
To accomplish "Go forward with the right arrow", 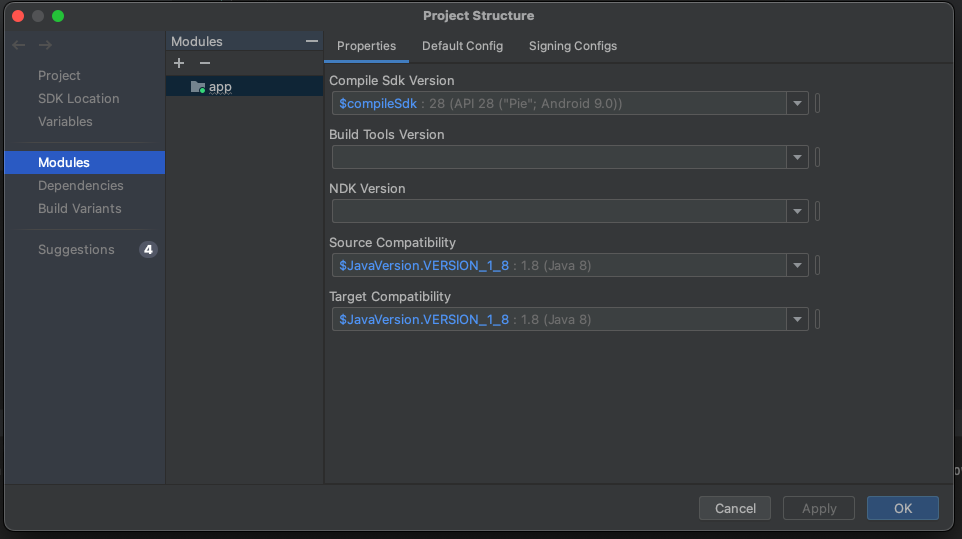I will coord(45,45).
